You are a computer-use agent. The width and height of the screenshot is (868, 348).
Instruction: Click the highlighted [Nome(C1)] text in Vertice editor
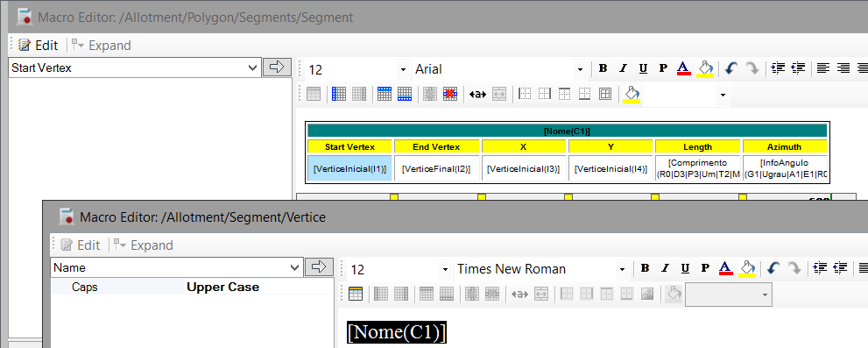click(397, 332)
